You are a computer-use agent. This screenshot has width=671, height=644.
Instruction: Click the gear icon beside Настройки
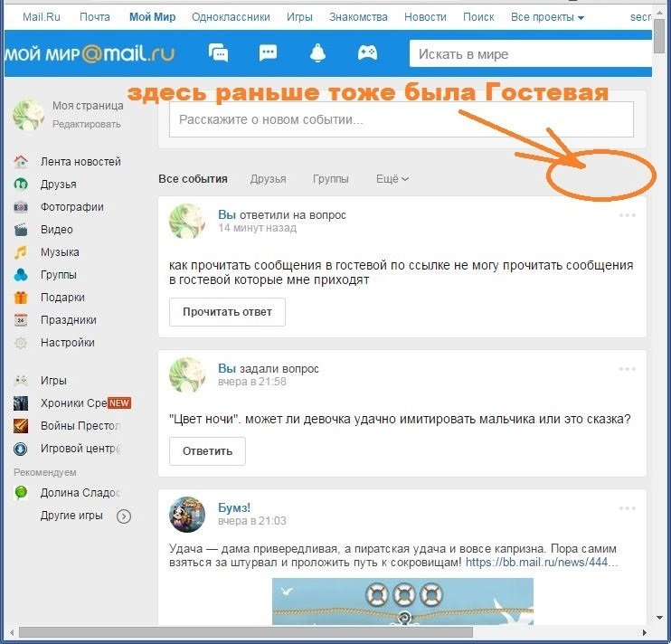coord(21,343)
